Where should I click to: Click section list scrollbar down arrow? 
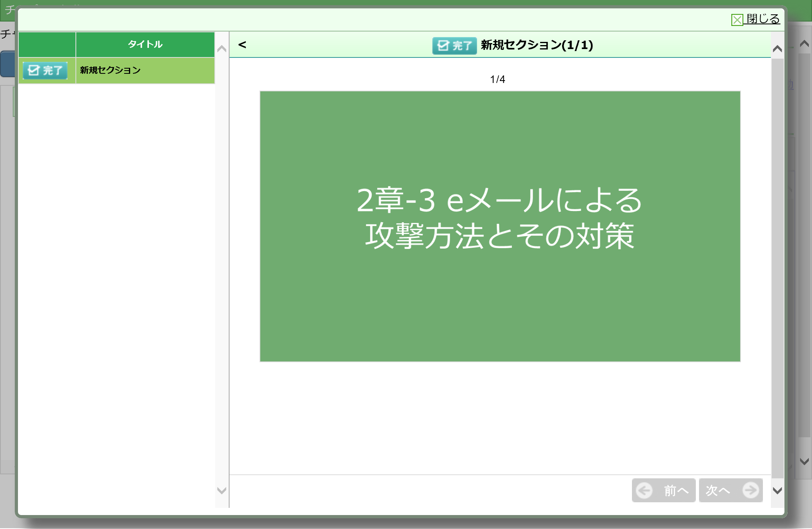tap(222, 490)
